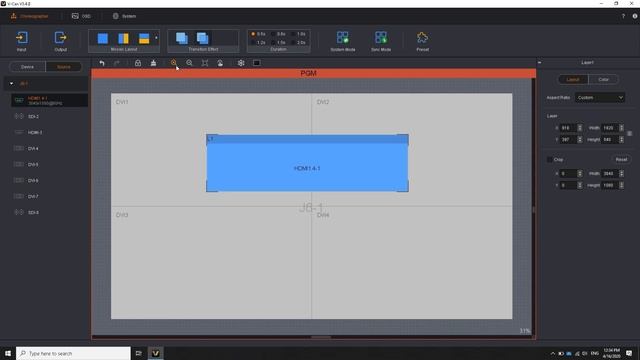Click the snowflake-style toolbar icon
Viewport: 640px width, 360px height.
[241, 63]
